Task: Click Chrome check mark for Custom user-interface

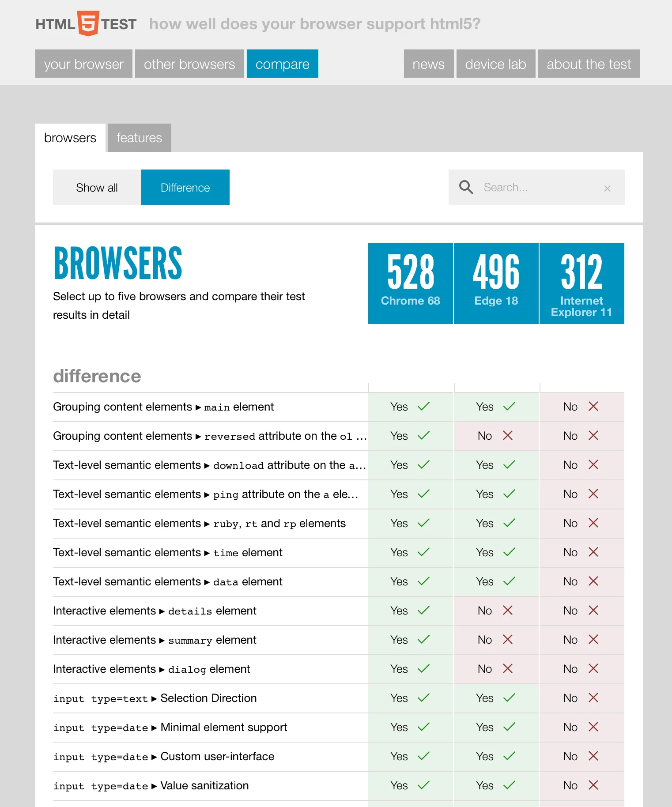Action: 423,756
